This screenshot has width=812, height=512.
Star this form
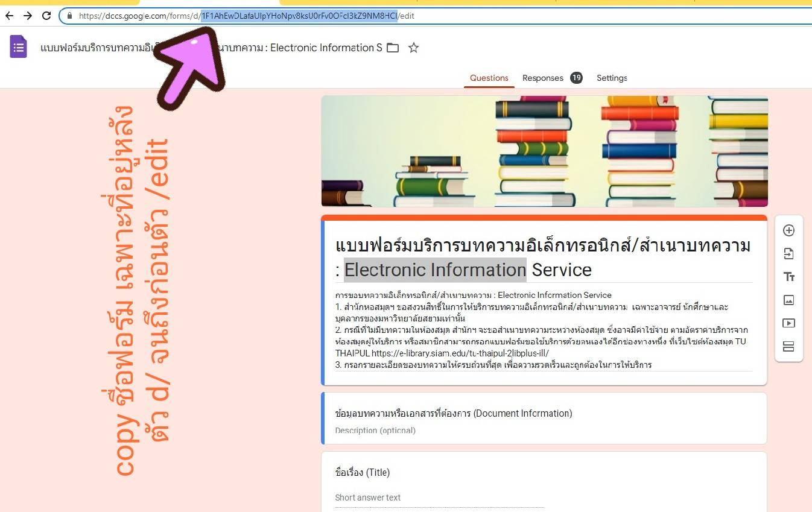coord(413,48)
